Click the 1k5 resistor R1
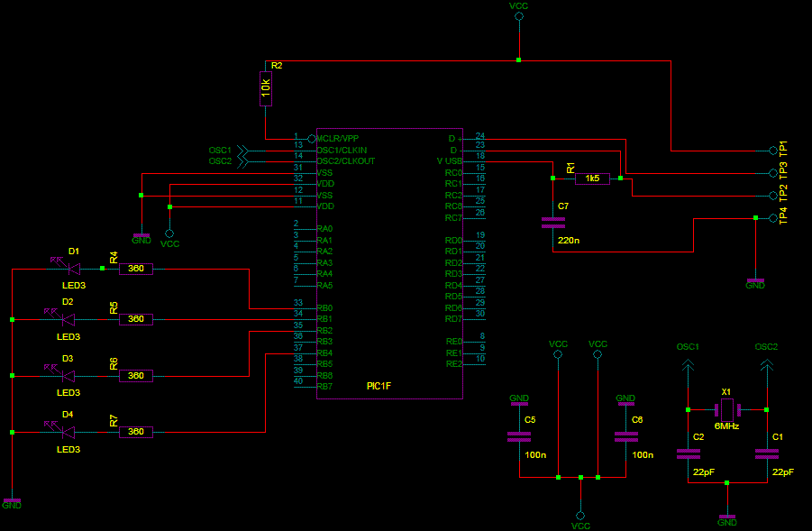This screenshot has height=531, width=812. coord(592,179)
